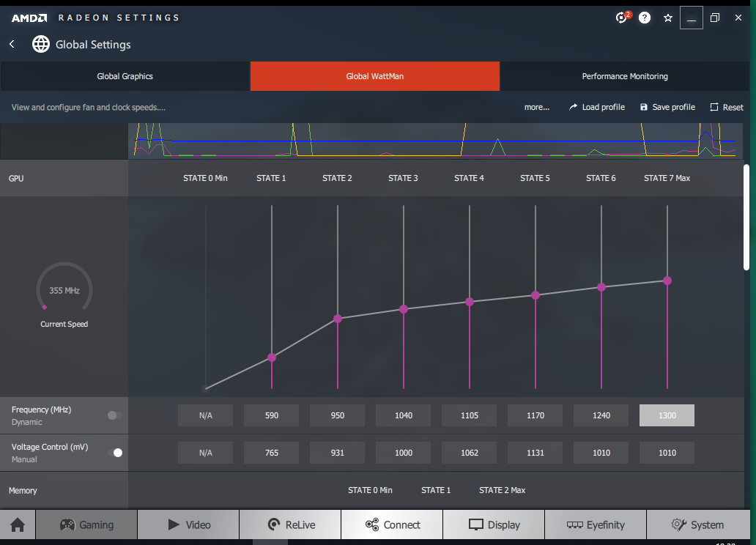The width and height of the screenshot is (756, 545).
Task: Click the frequency field showing 1170
Action: [535, 415]
